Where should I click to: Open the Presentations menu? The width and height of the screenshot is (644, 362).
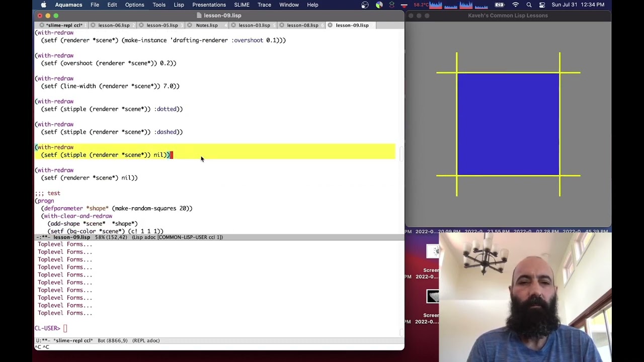pos(209,5)
